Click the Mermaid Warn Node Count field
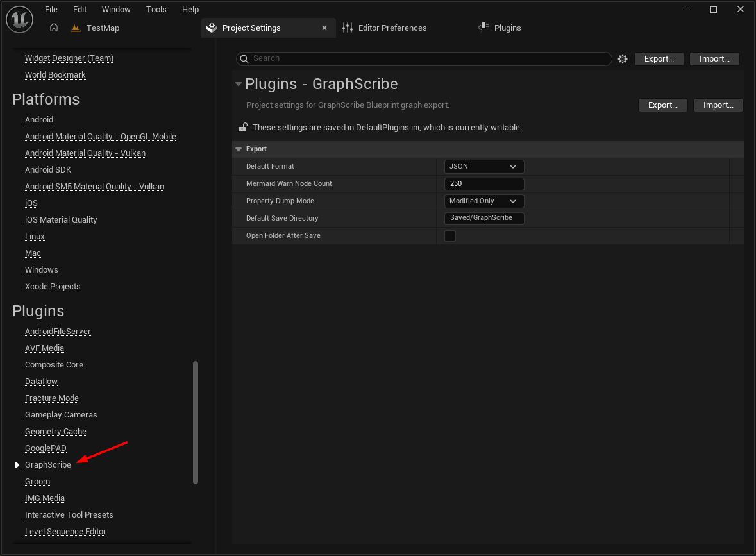 tap(483, 183)
